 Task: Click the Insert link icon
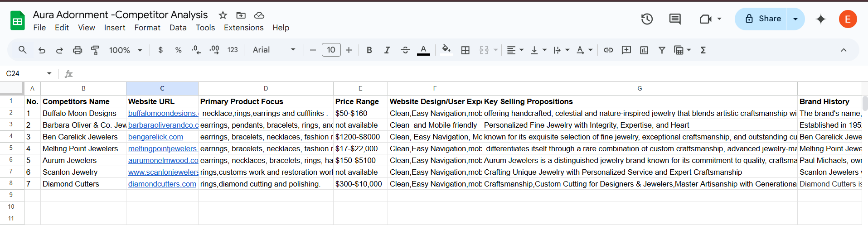[x=608, y=50]
